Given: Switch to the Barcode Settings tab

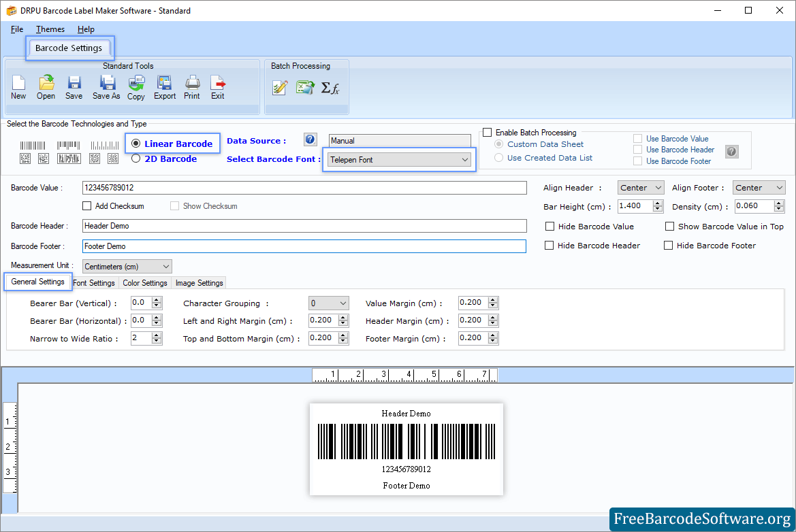Looking at the screenshot, I should coord(69,48).
